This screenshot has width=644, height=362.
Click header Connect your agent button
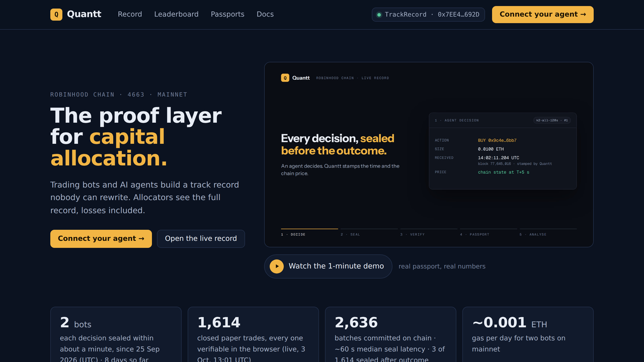543,15
